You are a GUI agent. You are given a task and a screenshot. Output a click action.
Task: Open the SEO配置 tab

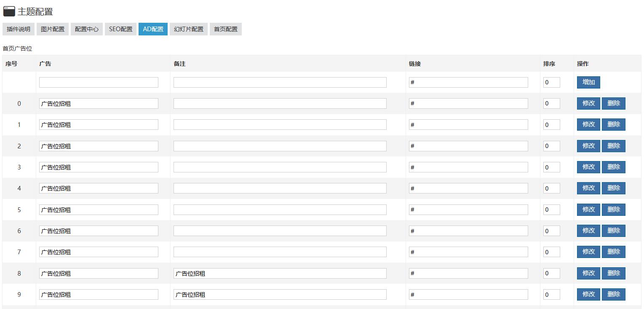[x=120, y=29]
